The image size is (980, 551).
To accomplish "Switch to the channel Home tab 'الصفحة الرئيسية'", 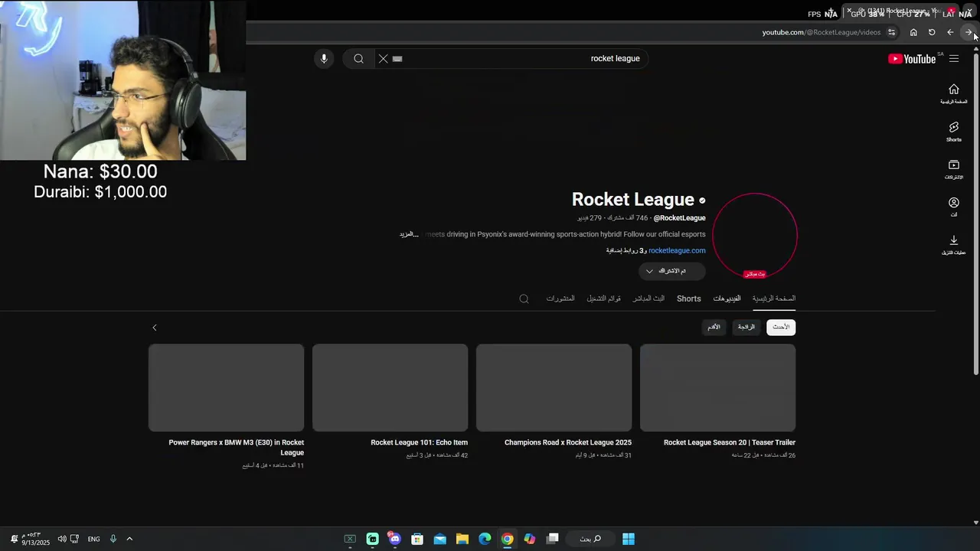I will 774,298.
